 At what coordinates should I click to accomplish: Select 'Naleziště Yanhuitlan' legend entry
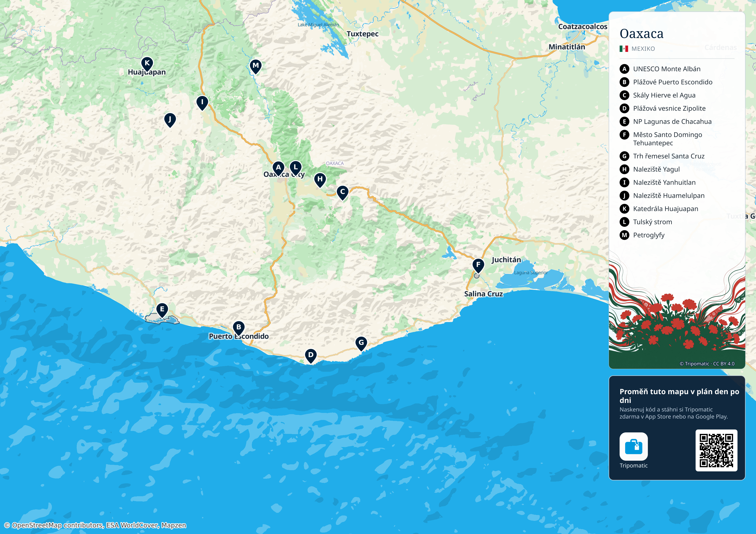point(664,182)
